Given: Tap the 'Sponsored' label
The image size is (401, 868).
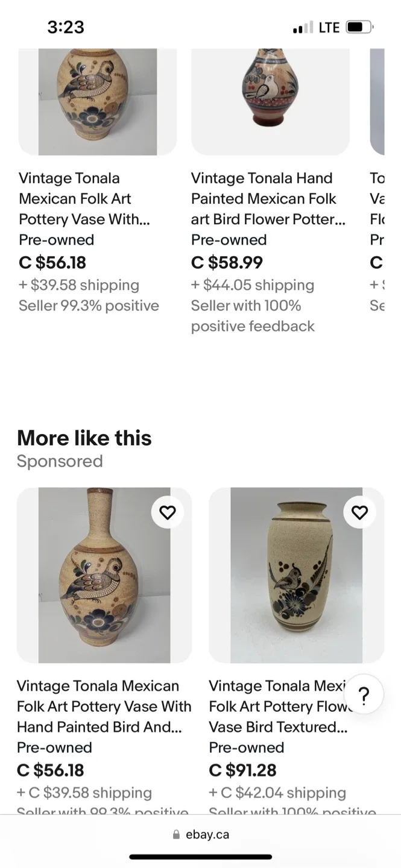Looking at the screenshot, I should pyautogui.click(x=60, y=461).
